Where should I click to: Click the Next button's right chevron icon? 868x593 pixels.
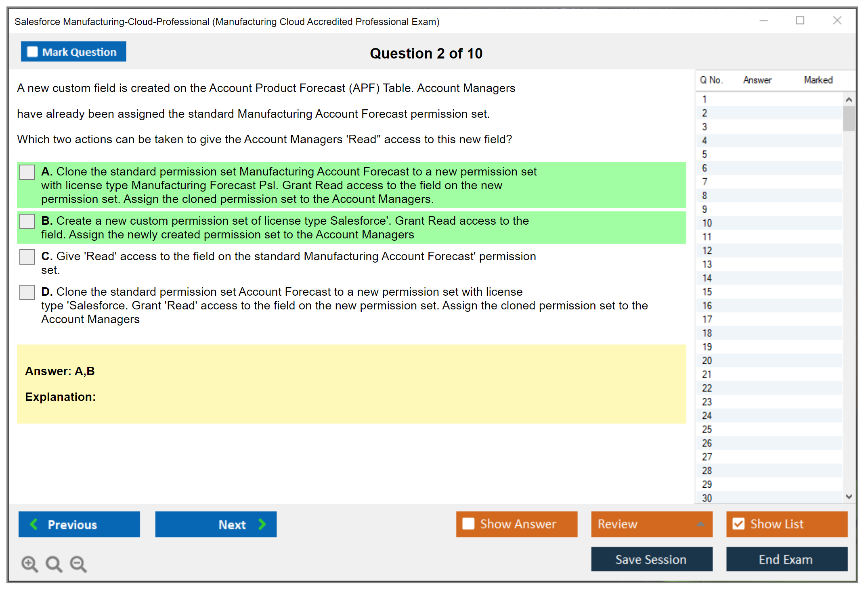[x=262, y=524]
